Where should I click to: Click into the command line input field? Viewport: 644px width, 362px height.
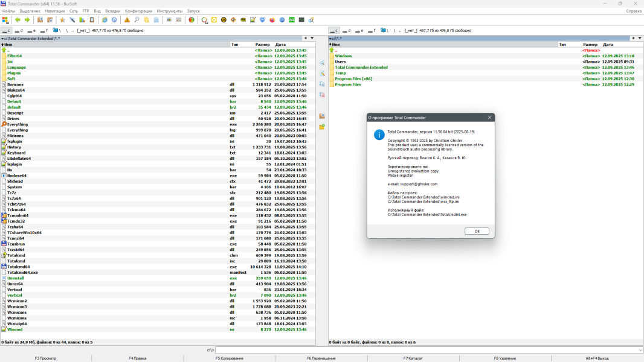point(423,350)
